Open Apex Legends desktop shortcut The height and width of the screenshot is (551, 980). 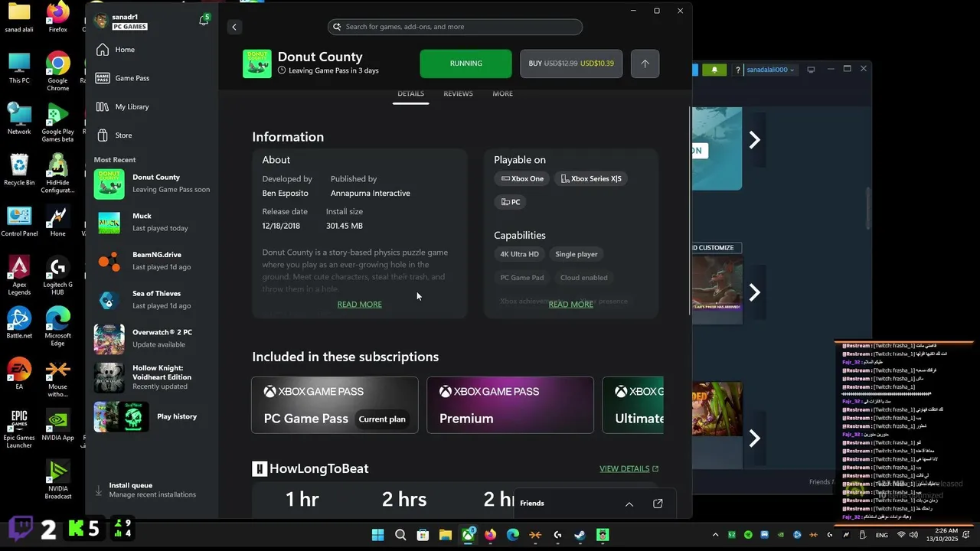pyautogui.click(x=19, y=275)
